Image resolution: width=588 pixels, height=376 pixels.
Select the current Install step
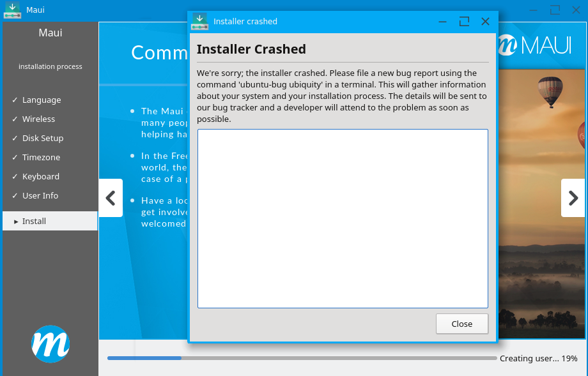[x=35, y=221]
